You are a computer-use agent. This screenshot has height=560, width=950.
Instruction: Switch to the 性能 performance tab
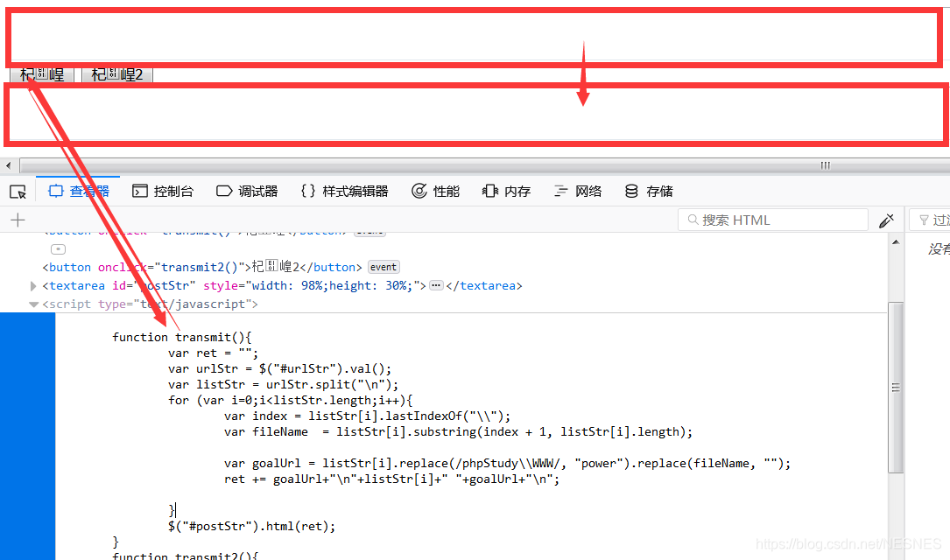click(x=436, y=192)
